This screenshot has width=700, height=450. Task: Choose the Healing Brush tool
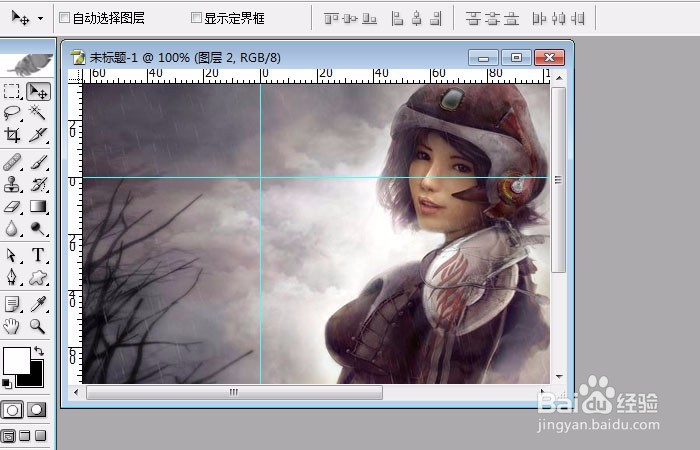[x=12, y=162]
